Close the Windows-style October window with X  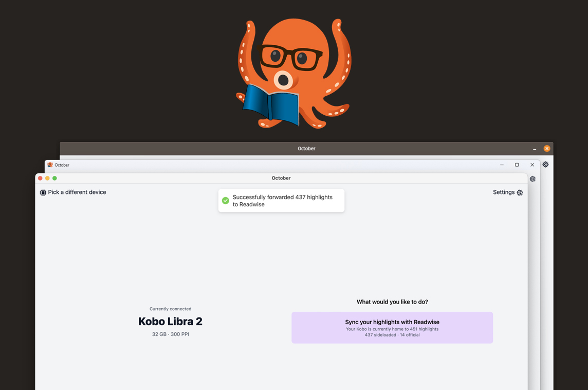(532, 165)
